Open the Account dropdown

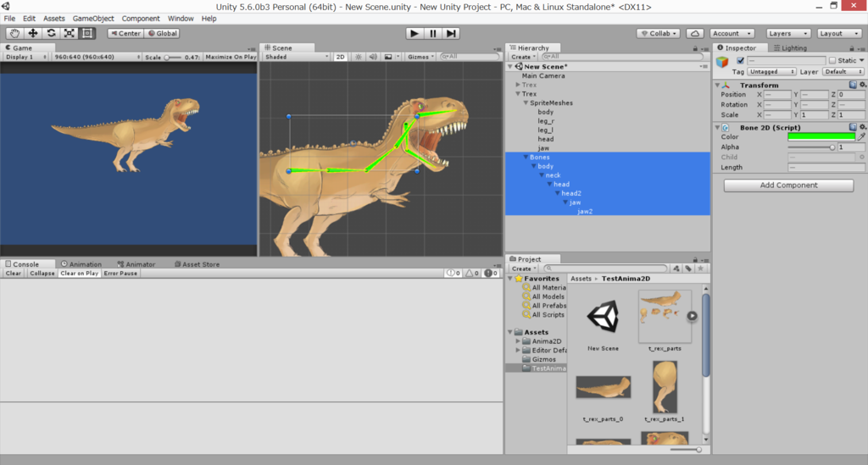732,33
